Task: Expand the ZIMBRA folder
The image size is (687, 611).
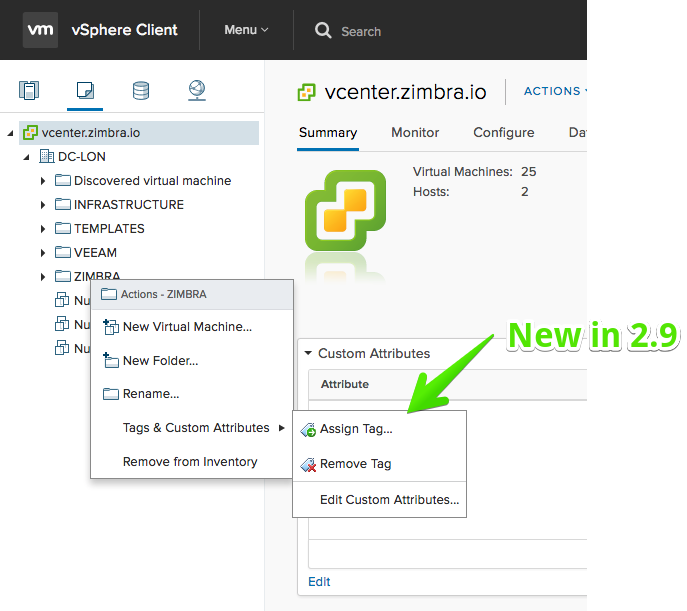Action: [x=42, y=276]
